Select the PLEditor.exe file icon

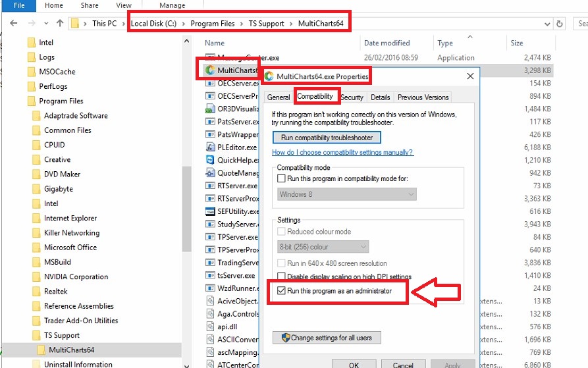(210, 147)
